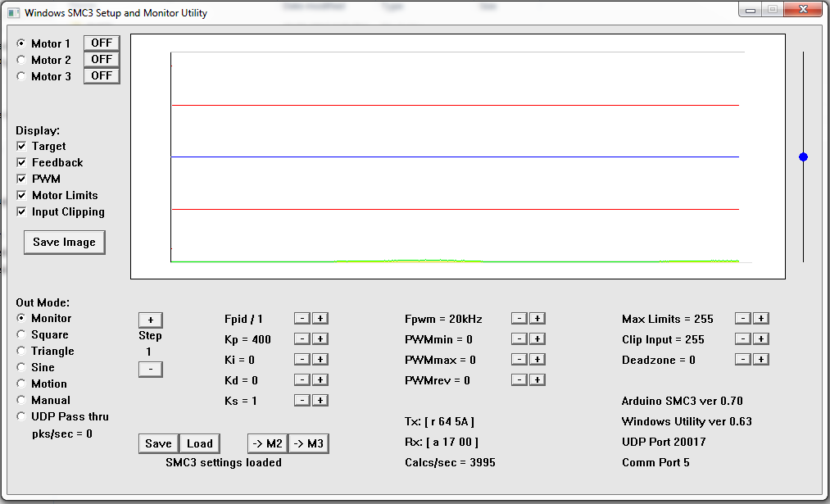Screen dimensions: 830x504
Task: Click the blue vertical slider handle
Action: coord(803,157)
